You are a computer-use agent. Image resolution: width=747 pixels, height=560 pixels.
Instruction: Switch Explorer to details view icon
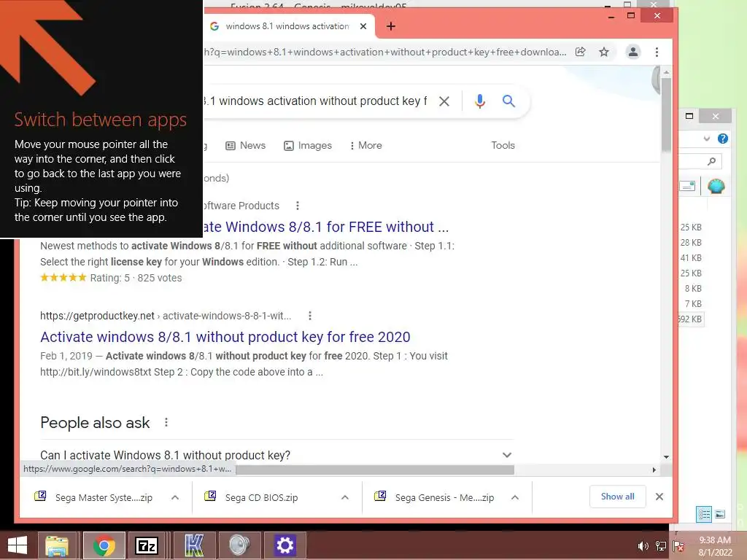pyautogui.click(x=704, y=514)
